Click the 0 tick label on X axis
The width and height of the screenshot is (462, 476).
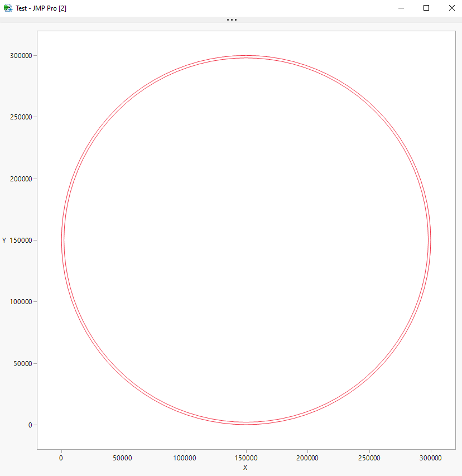click(60, 457)
